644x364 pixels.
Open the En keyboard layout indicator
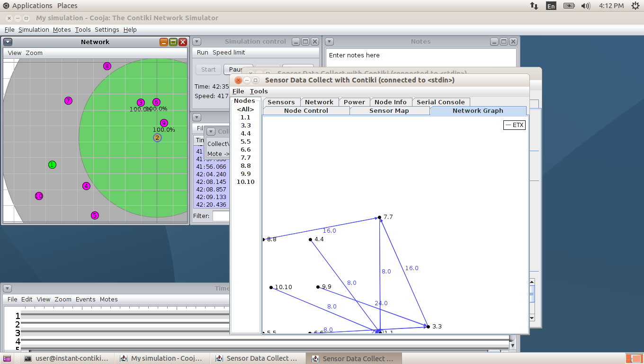pos(551,6)
